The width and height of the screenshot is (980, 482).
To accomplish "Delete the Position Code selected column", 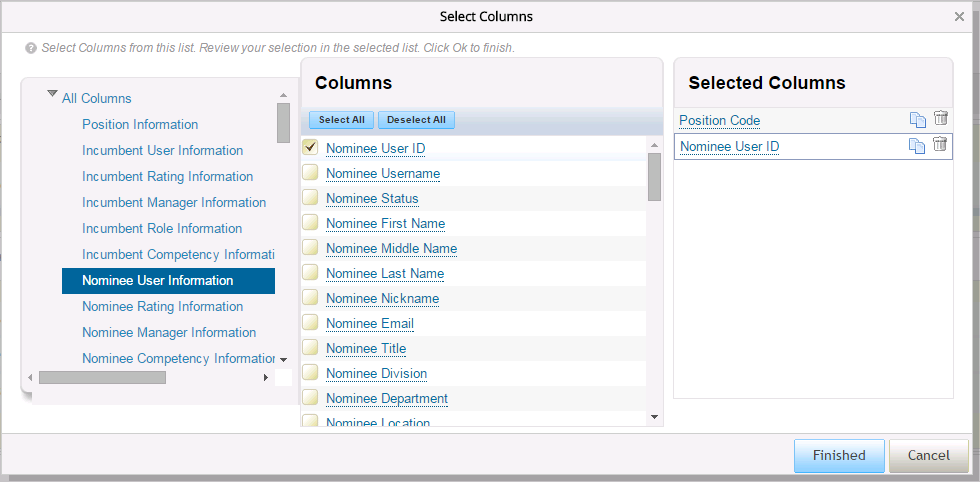I will [941, 118].
